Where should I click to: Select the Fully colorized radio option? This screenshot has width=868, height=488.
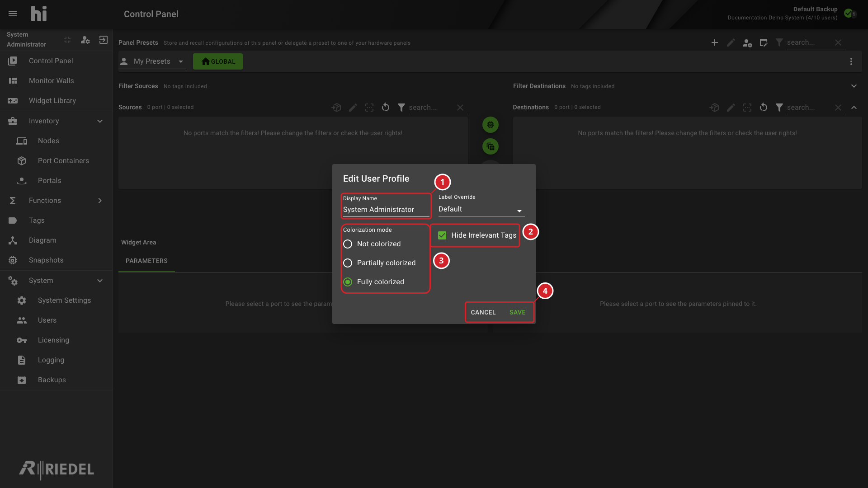(x=348, y=282)
